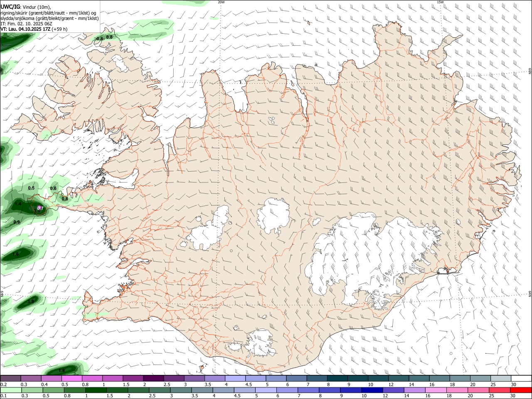Click the bright red lower swatch labeled 30

[x=520, y=390]
